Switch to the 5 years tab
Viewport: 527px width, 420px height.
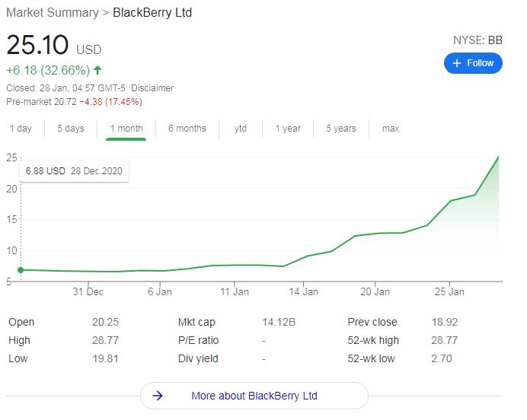pos(341,129)
